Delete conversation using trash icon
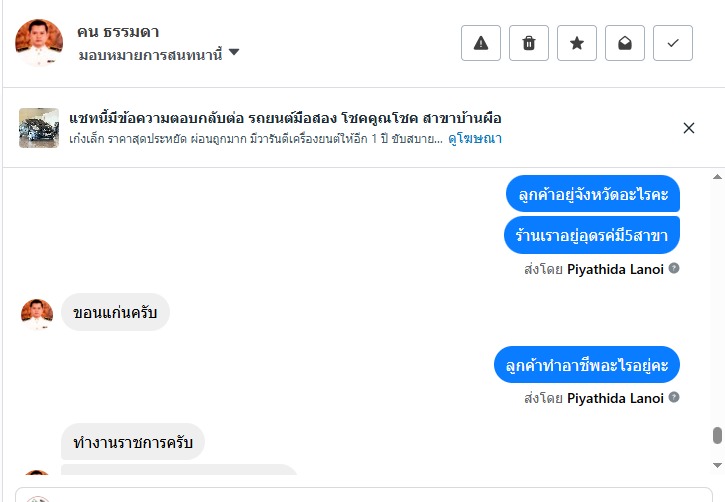Viewport: 725px width, 502px height. [x=529, y=43]
